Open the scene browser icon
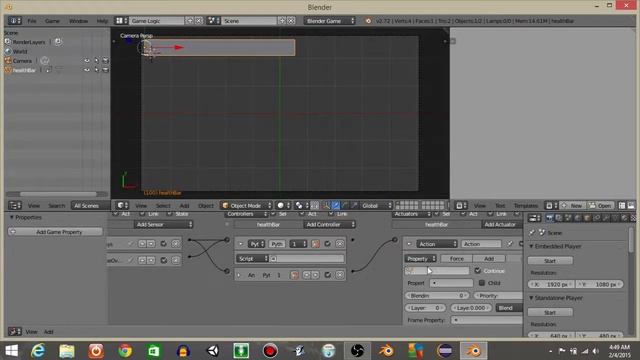The width and height of the screenshot is (640, 360). pyautogui.click(x=213, y=20)
